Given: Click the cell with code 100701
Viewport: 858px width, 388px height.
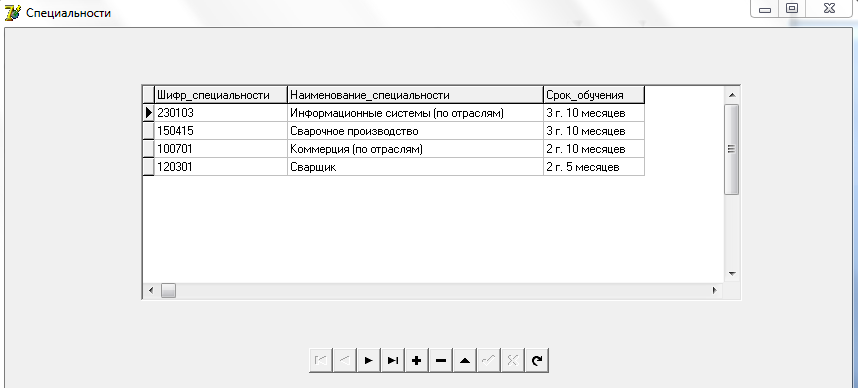Looking at the screenshot, I should point(221,149).
